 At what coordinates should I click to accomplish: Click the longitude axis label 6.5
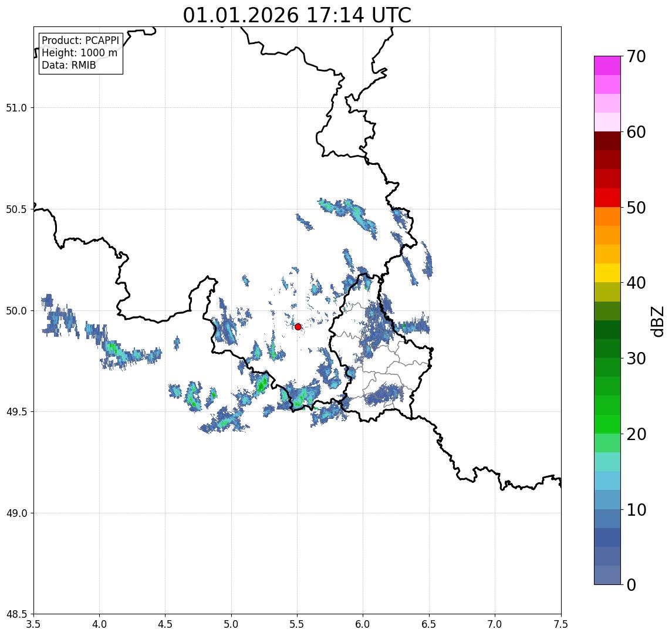(x=429, y=624)
